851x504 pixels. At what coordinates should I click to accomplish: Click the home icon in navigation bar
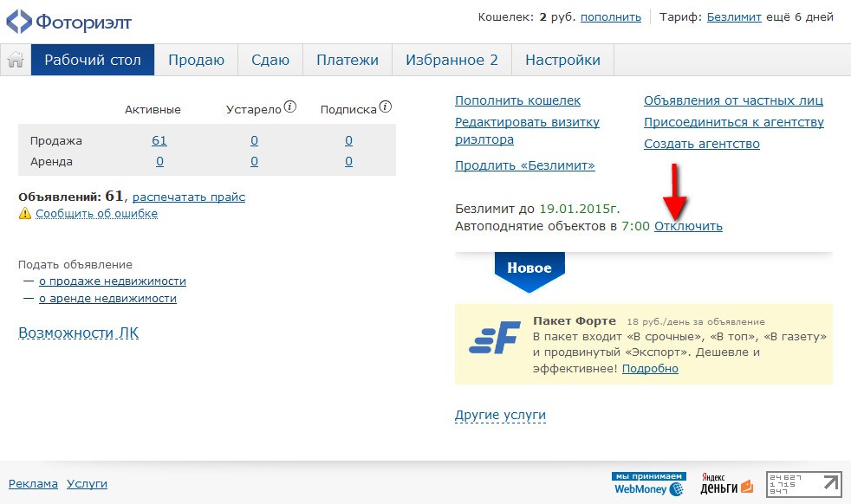tap(15, 61)
